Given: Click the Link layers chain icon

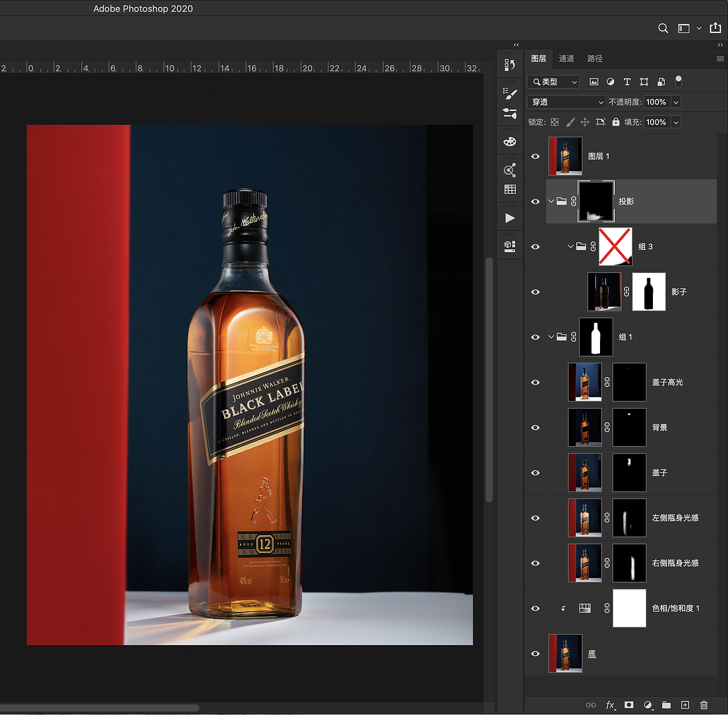Looking at the screenshot, I should click(x=591, y=705).
